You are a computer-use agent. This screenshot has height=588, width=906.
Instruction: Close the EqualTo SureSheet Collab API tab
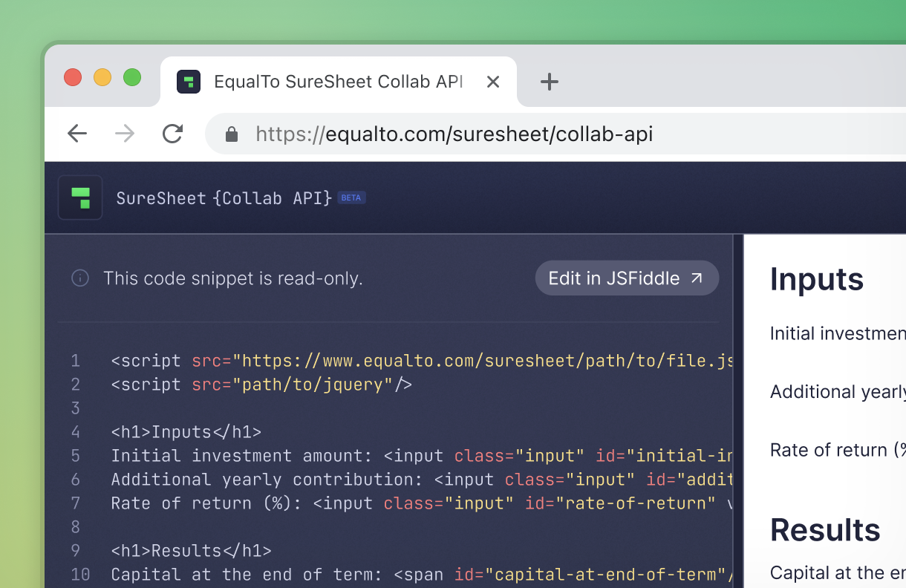pos(493,82)
